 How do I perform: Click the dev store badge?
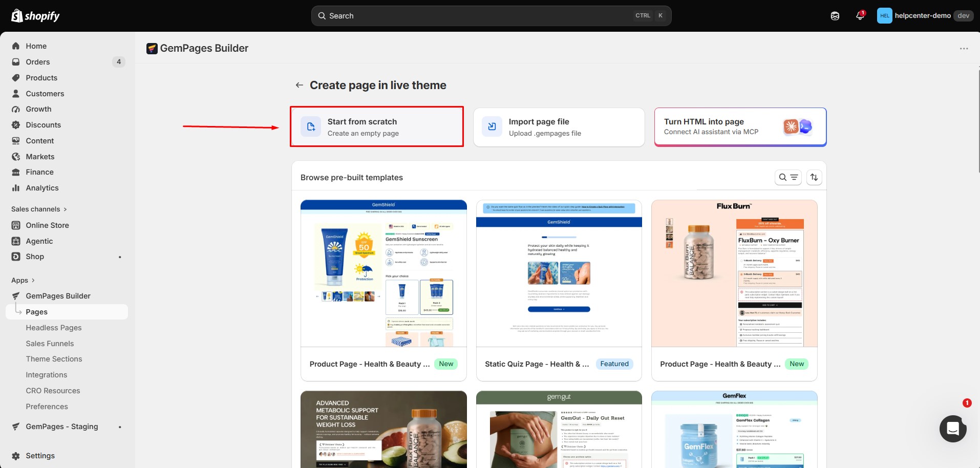coord(964,16)
